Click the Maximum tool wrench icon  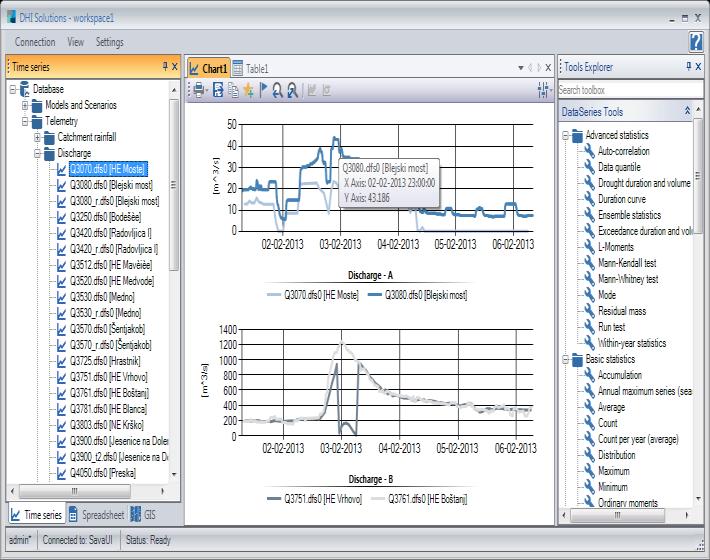click(x=589, y=471)
